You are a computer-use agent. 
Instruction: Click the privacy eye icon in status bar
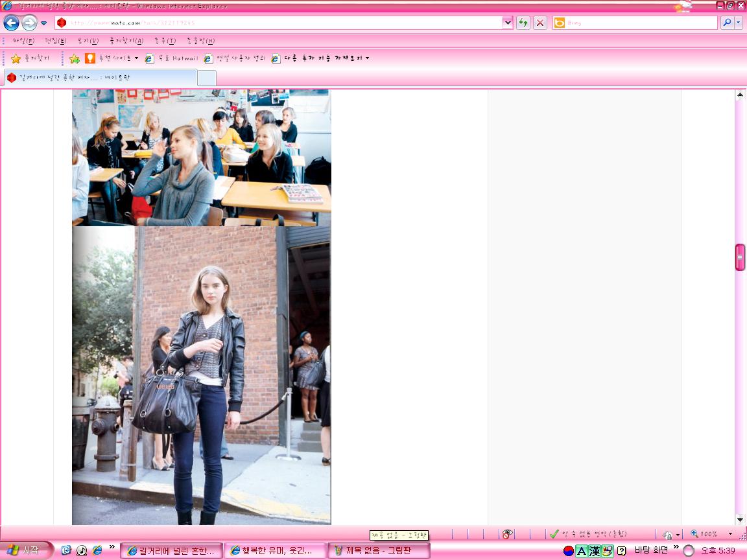click(x=507, y=534)
